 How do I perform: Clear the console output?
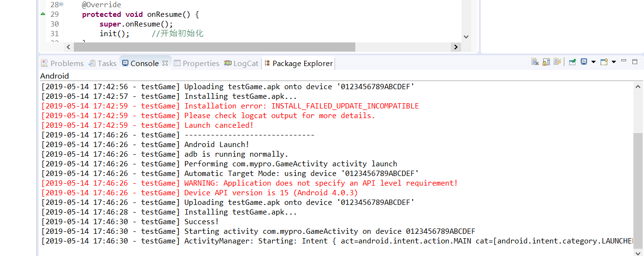(535, 62)
